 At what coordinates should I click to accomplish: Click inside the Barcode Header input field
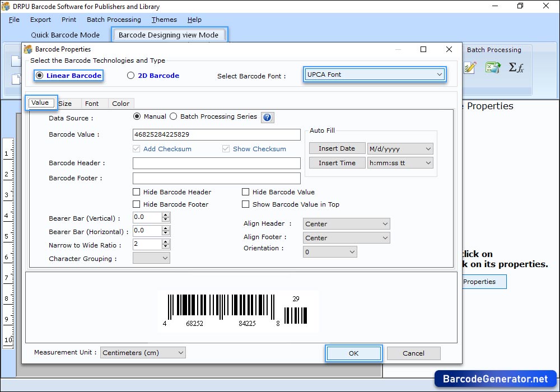[216, 163]
